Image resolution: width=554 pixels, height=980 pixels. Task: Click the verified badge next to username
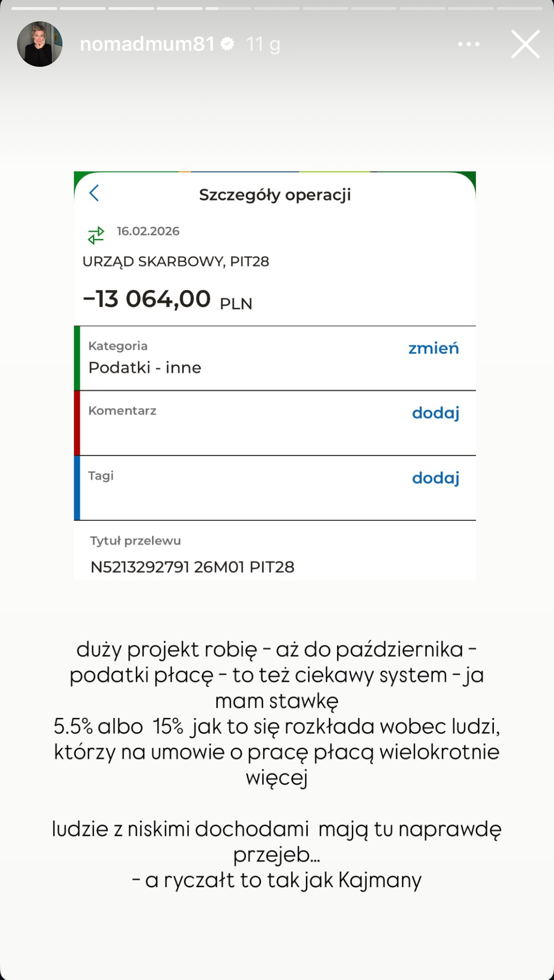point(228,44)
